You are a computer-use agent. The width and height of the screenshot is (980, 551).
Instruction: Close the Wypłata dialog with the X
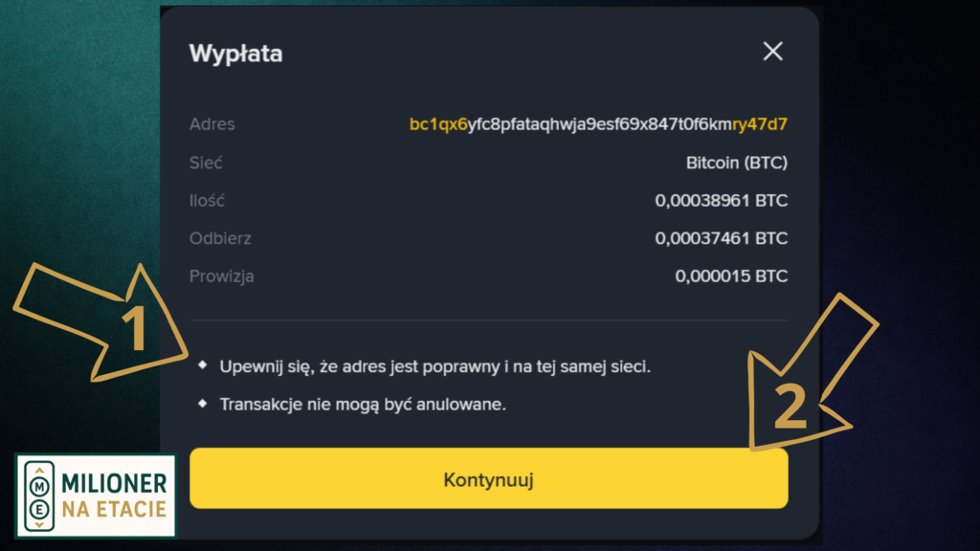772,52
